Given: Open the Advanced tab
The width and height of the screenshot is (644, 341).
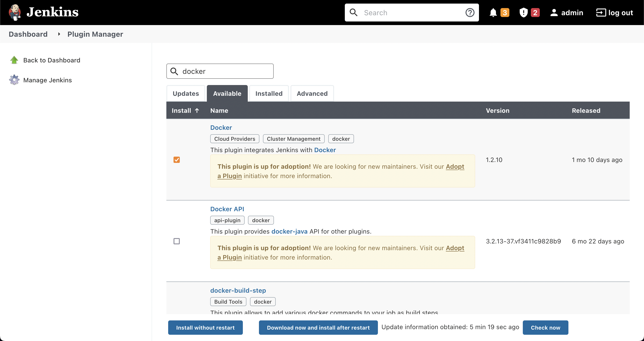Looking at the screenshot, I should pyautogui.click(x=312, y=93).
